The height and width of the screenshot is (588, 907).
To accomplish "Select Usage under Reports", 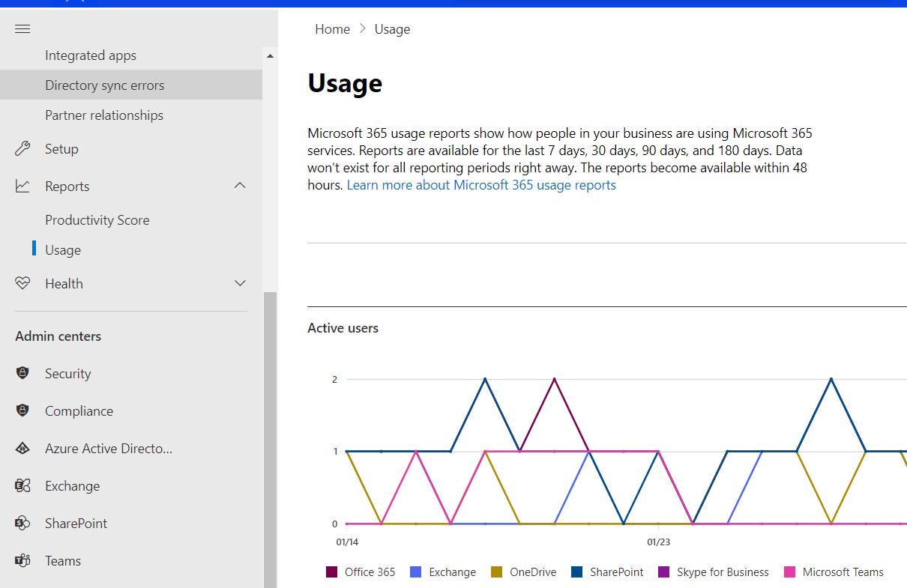I will [63, 250].
